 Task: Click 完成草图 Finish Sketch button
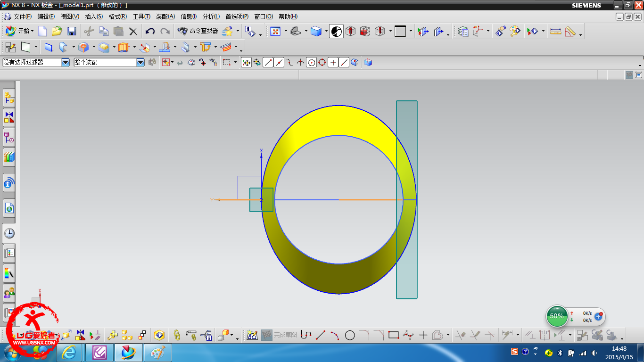point(280,335)
